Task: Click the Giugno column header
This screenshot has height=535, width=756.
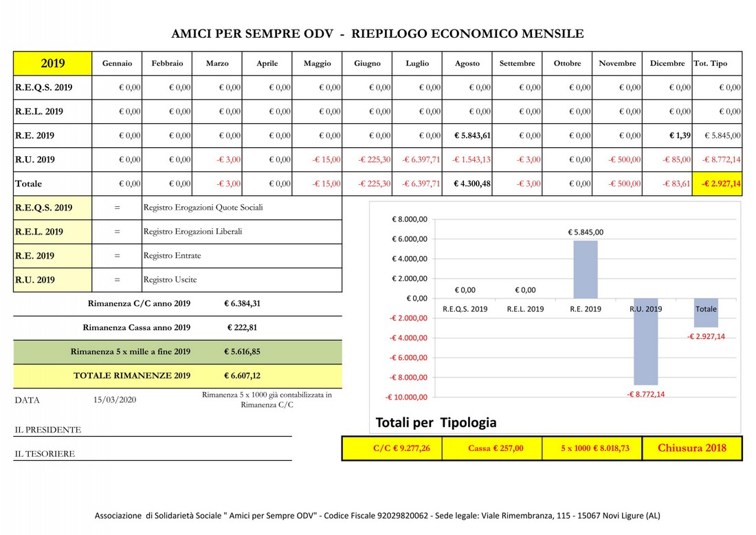Action: (x=368, y=63)
